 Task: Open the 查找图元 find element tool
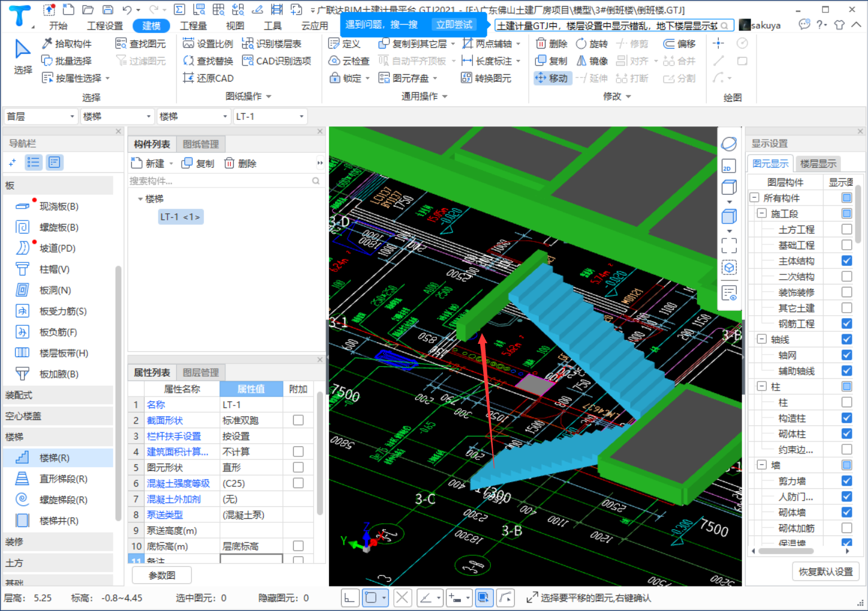141,44
